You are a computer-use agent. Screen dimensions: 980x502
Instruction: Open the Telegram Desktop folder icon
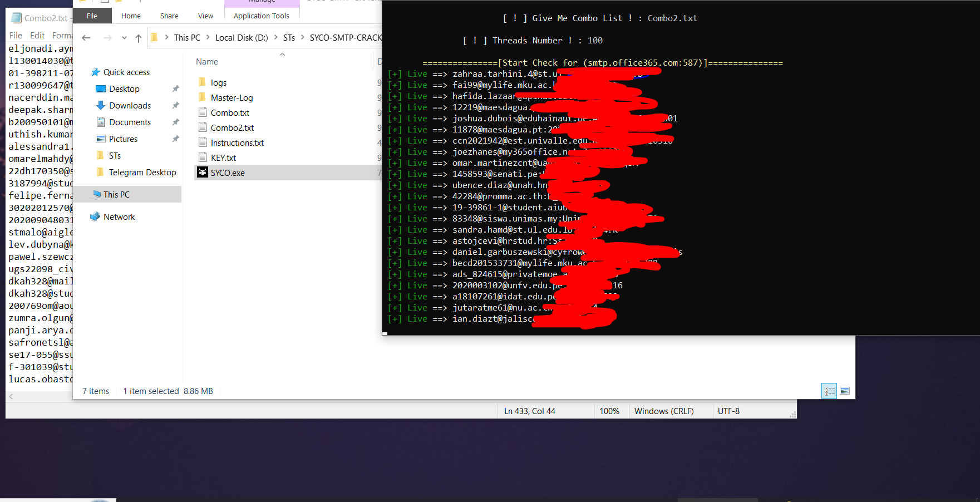[x=100, y=172]
